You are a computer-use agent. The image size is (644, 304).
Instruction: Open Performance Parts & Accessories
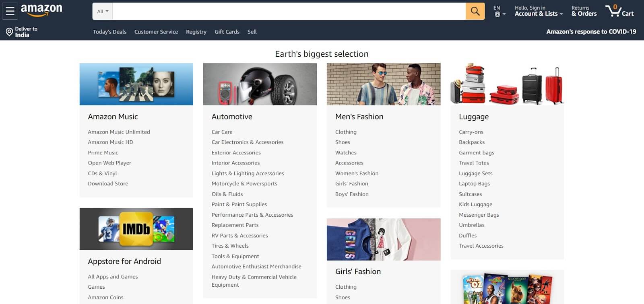[x=252, y=215]
